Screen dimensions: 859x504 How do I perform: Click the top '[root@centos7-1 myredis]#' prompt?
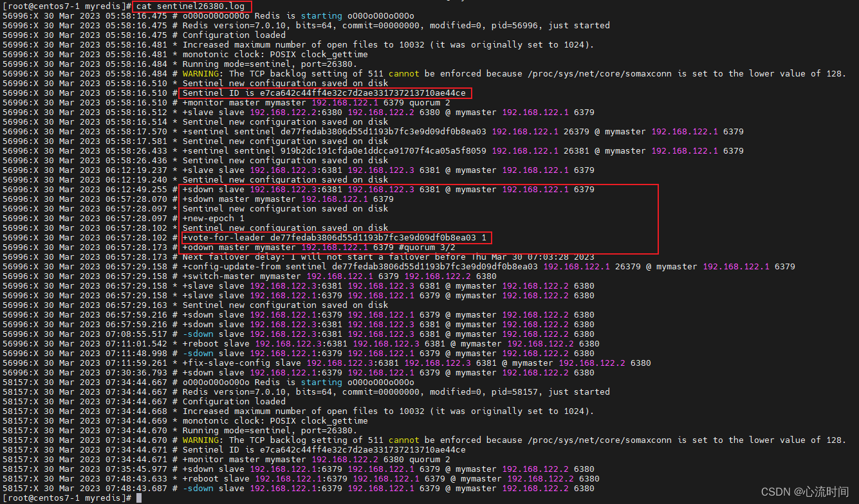[67, 6]
